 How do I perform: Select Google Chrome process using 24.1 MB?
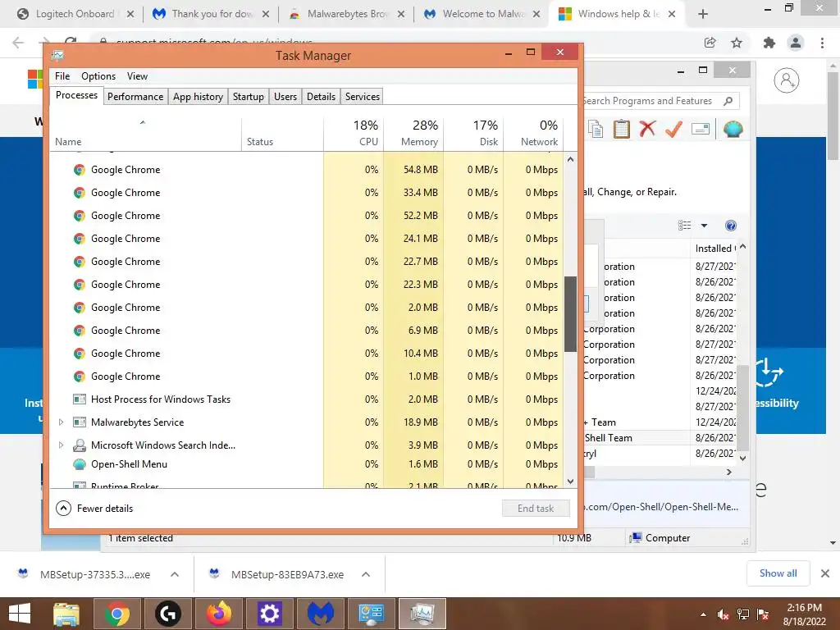307,239
